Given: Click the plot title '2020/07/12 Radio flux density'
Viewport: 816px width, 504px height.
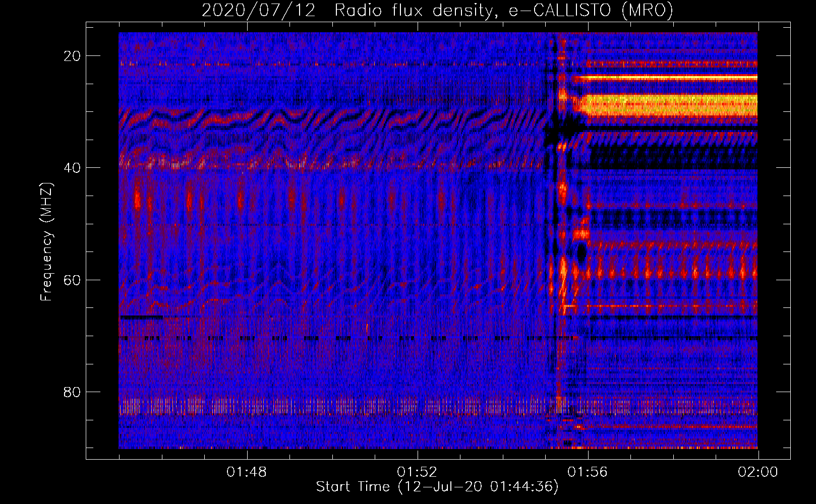Looking at the screenshot, I should (x=437, y=10).
